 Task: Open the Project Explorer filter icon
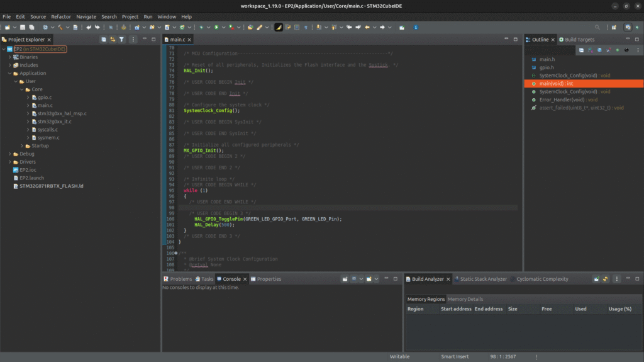[122, 40]
